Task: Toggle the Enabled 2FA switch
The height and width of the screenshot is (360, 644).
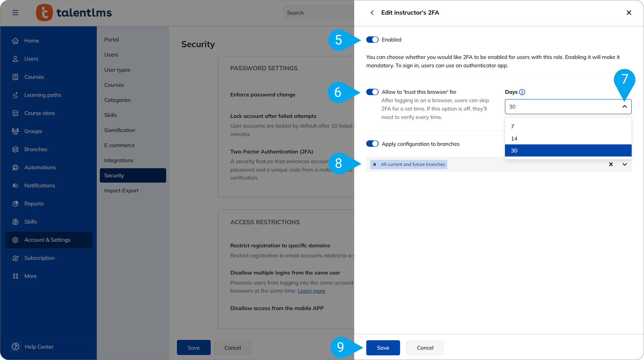Action: coord(372,40)
